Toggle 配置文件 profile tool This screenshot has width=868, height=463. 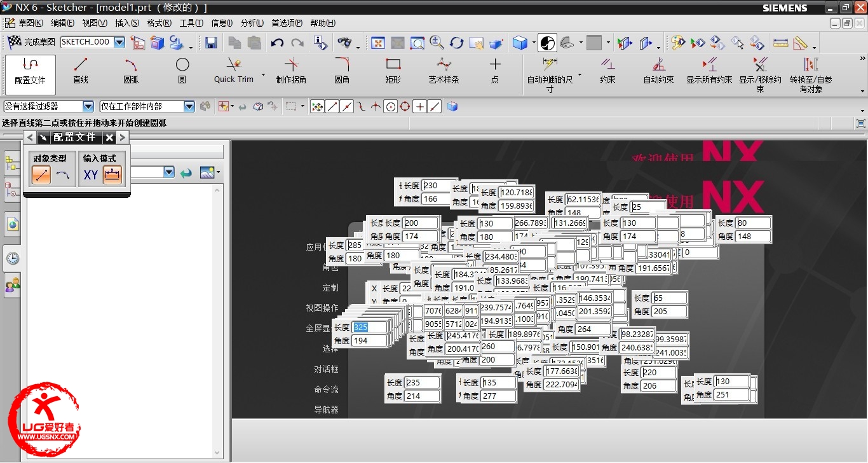click(31, 74)
